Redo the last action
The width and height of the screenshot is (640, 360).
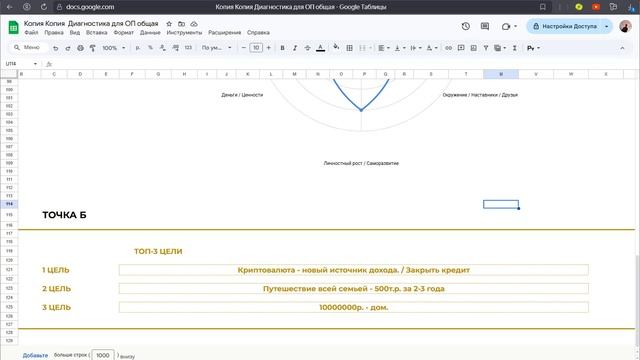(x=68, y=48)
